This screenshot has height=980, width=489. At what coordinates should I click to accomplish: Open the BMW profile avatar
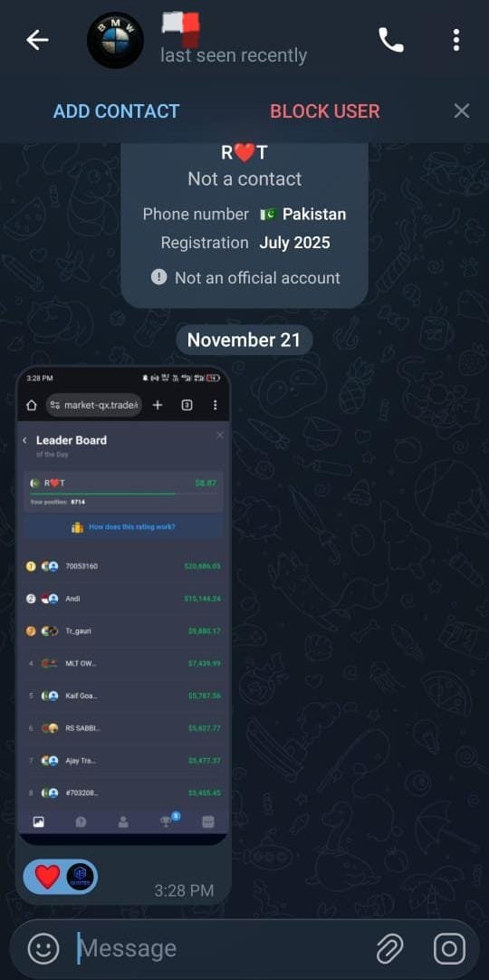[x=116, y=40]
